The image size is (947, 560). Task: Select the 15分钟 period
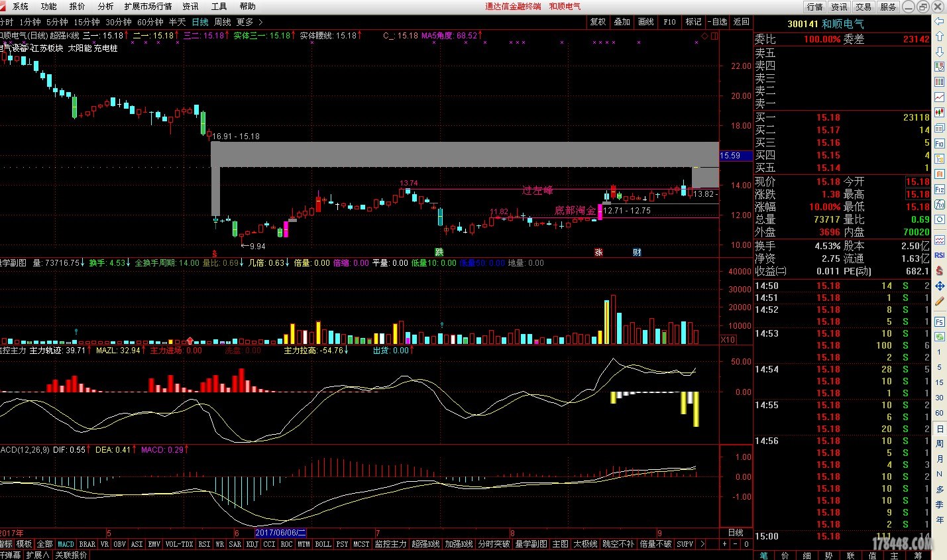(87, 22)
